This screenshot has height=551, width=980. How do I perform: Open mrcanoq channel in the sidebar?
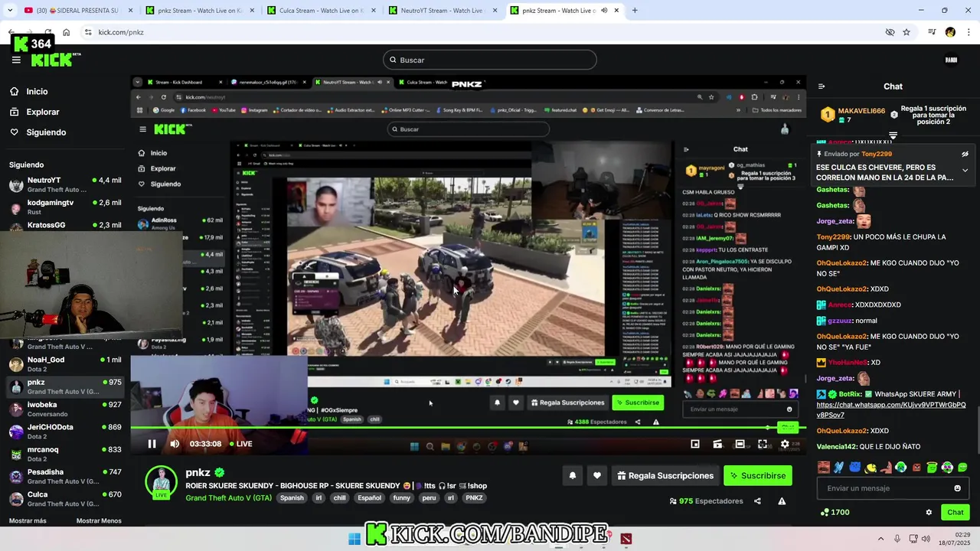pyautogui.click(x=65, y=454)
